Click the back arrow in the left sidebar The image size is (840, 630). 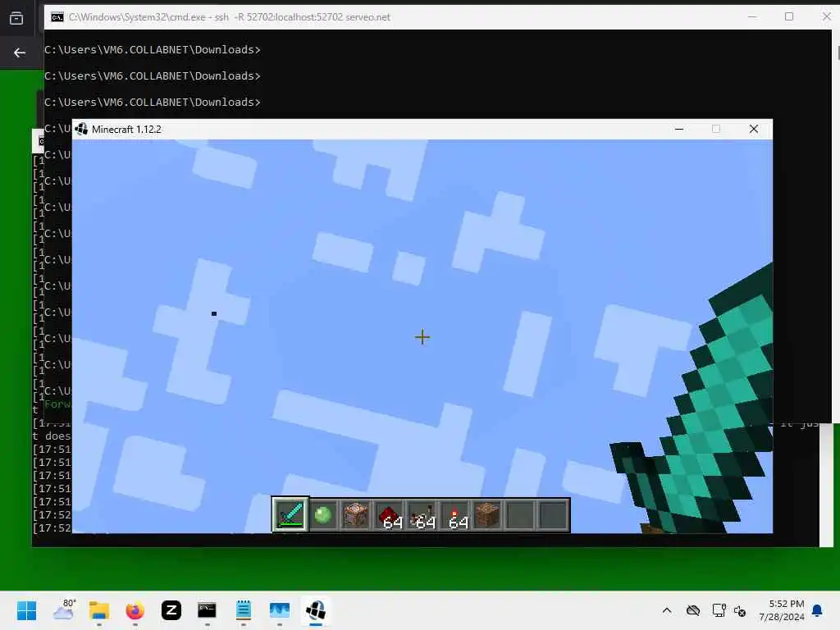pos(20,52)
